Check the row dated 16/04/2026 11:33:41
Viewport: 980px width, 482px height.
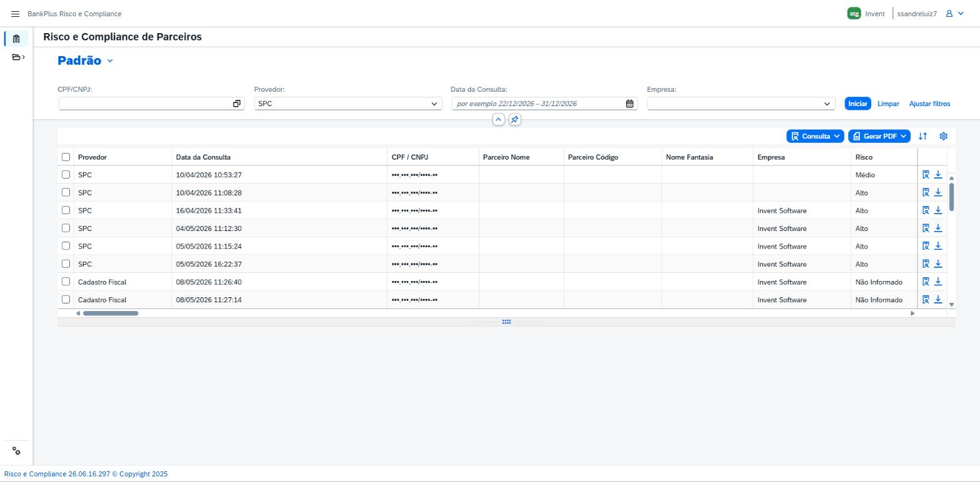click(66, 210)
